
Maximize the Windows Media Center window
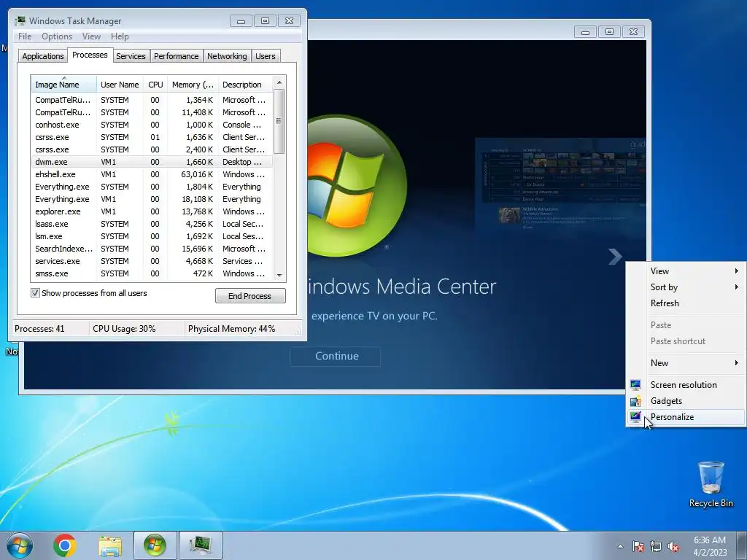tap(609, 32)
